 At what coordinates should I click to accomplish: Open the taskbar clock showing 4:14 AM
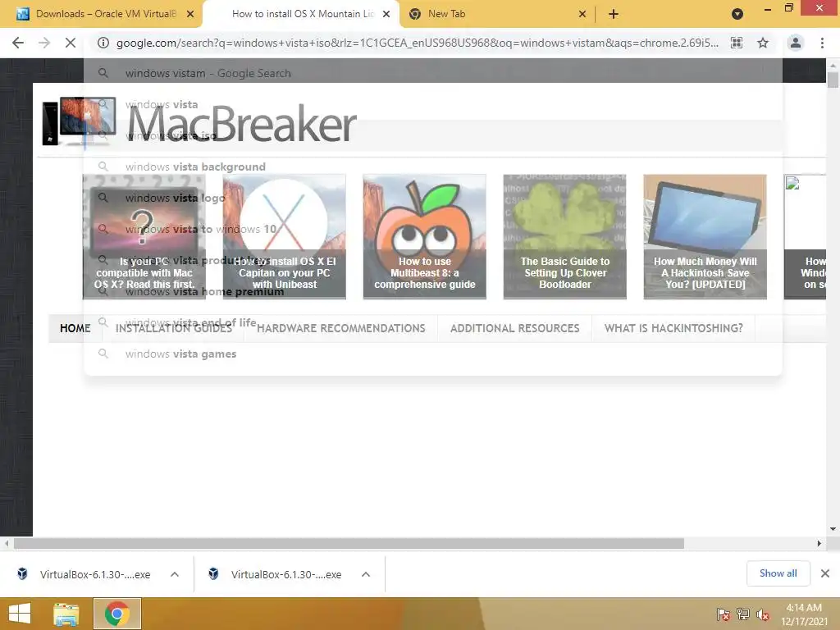pyautogui.click(x=804, y=614)
